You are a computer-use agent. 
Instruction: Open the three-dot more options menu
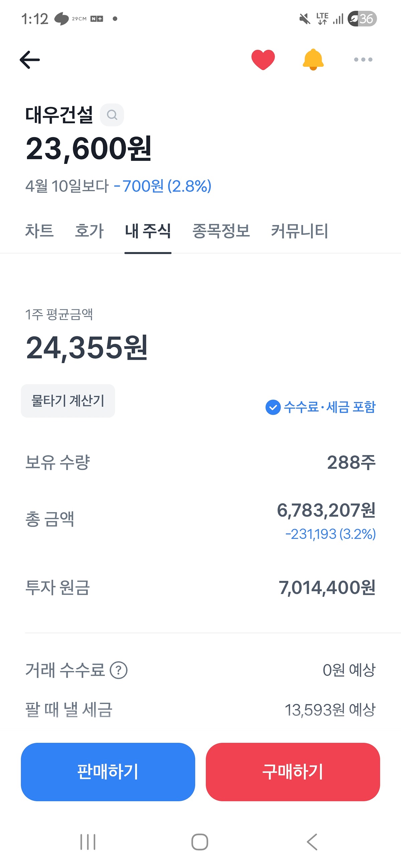click(x=363, y=60)
